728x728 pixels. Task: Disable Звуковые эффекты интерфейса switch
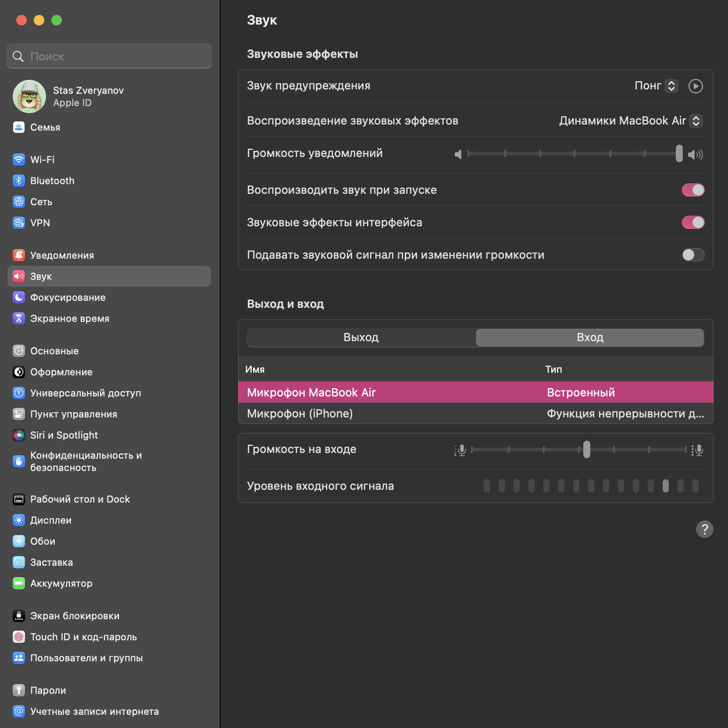click(693, 222)
